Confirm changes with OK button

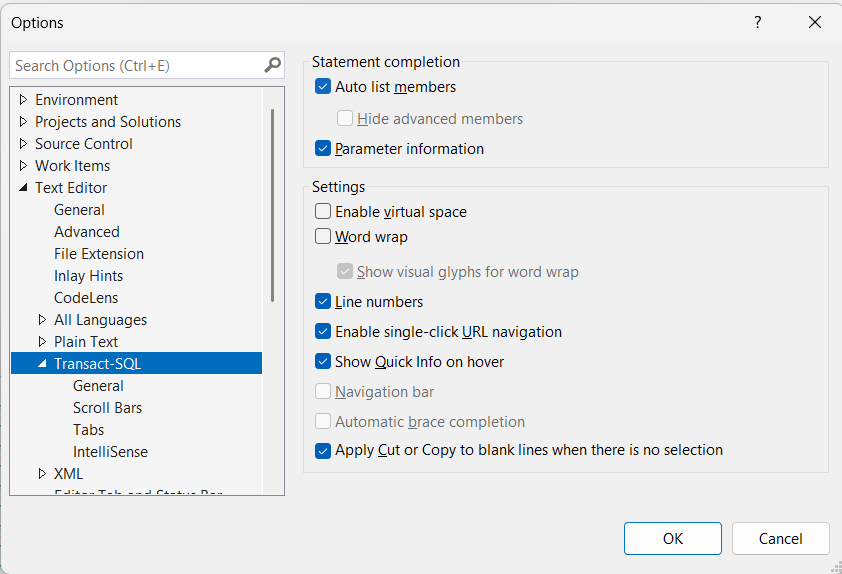click(673, 539)
